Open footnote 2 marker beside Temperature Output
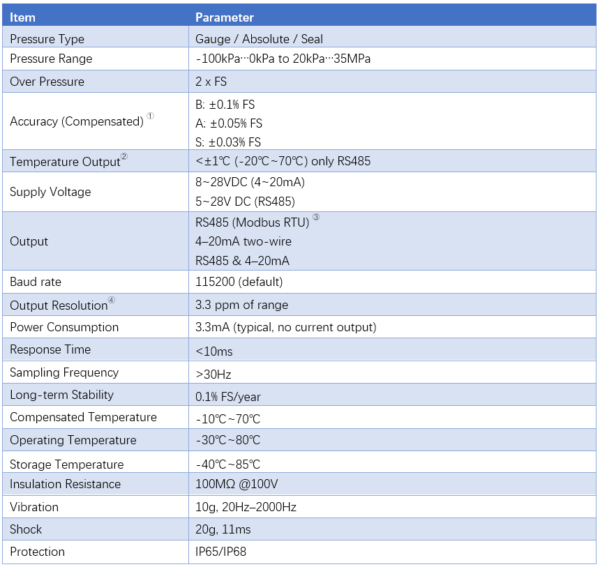600x567 pixels. tap(124, 157)
